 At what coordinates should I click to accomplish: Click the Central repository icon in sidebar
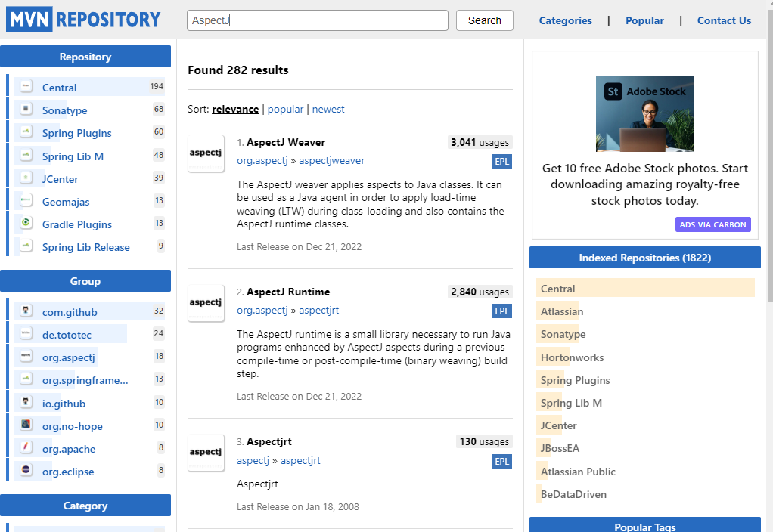coord(26,86)
